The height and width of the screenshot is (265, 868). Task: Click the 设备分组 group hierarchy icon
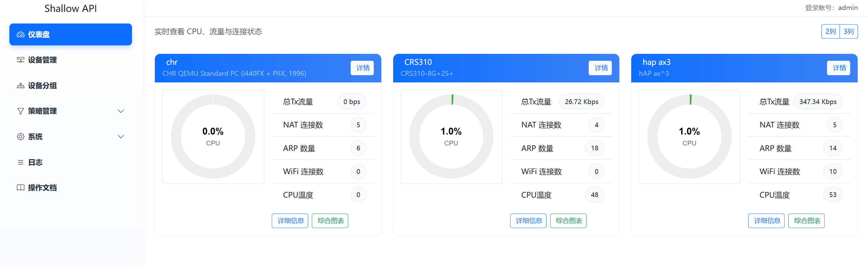[21, 86]
